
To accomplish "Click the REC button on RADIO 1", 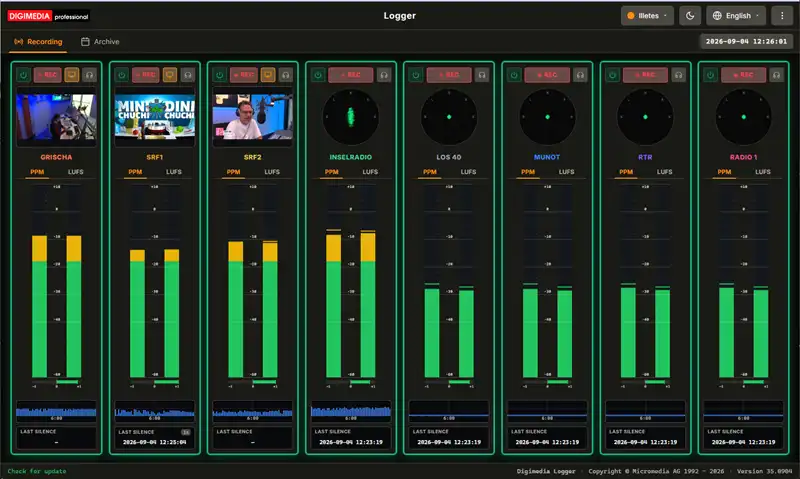I will click(x=743, y=75).
